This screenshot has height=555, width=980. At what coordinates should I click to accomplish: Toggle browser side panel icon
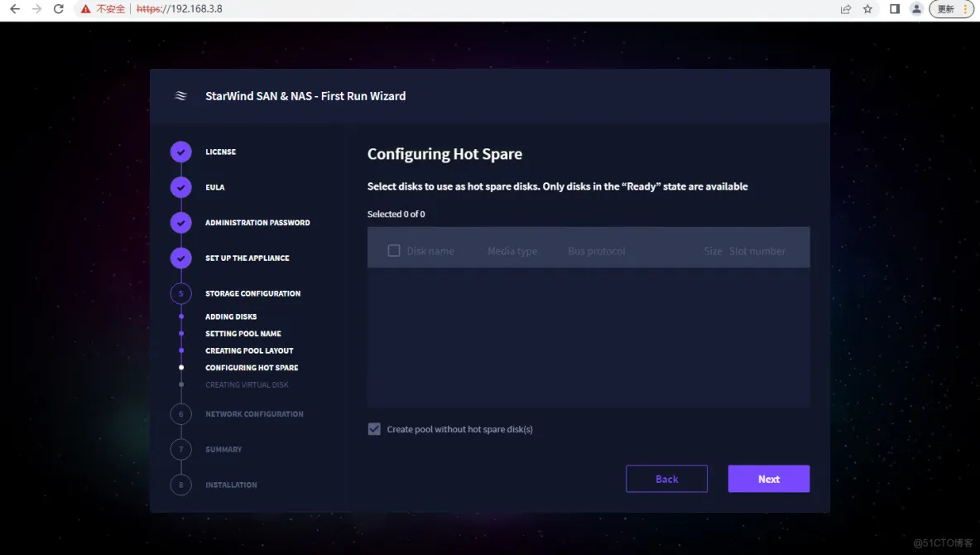coord(895,9)
